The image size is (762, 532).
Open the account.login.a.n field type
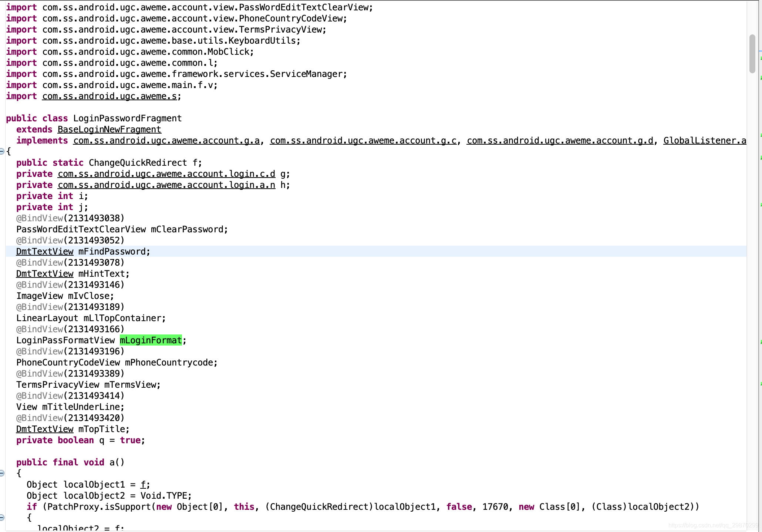[166, 185]
